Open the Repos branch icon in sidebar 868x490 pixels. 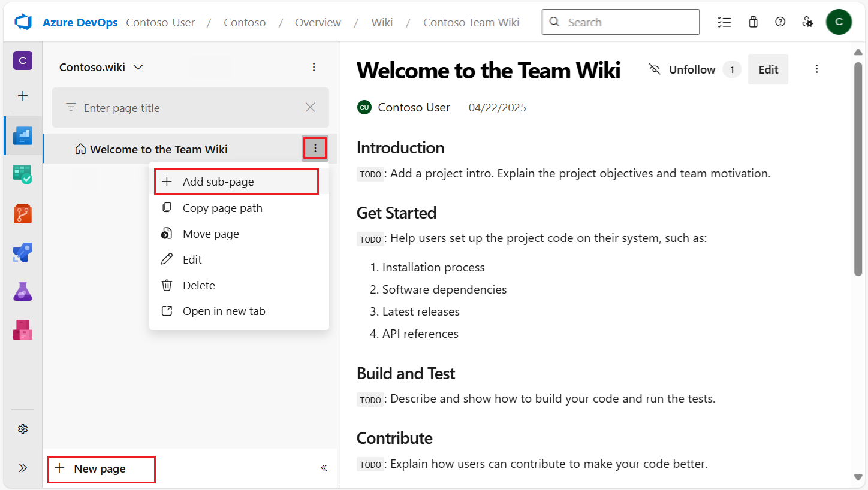click(x=22, y=213)
